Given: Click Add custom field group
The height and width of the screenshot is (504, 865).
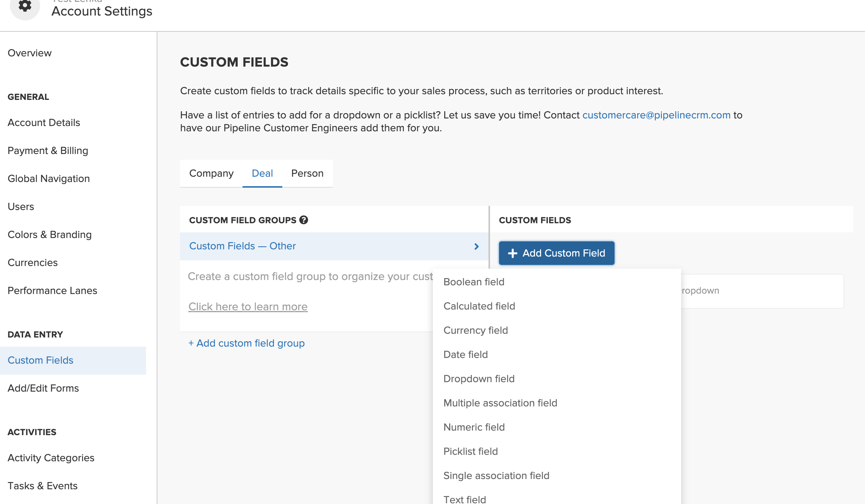Looking at the screenshot, I should pyautogui.click(x=246, y=343).
